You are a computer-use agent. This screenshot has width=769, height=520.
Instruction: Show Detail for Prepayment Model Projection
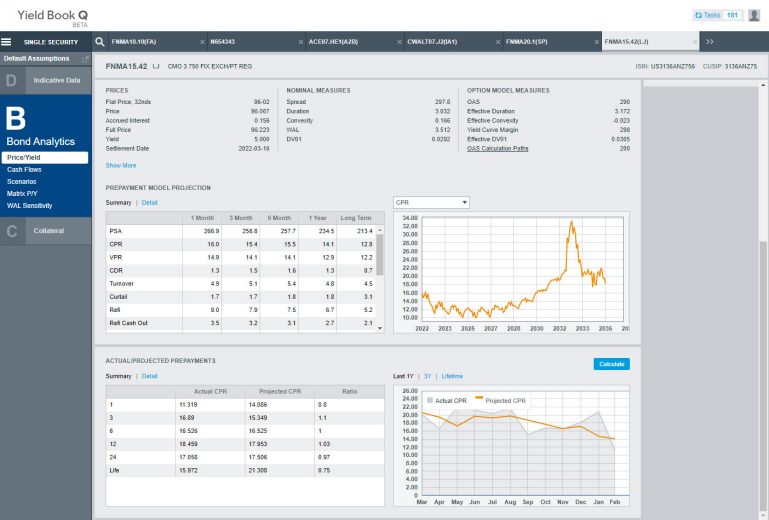tap(150, 203)
